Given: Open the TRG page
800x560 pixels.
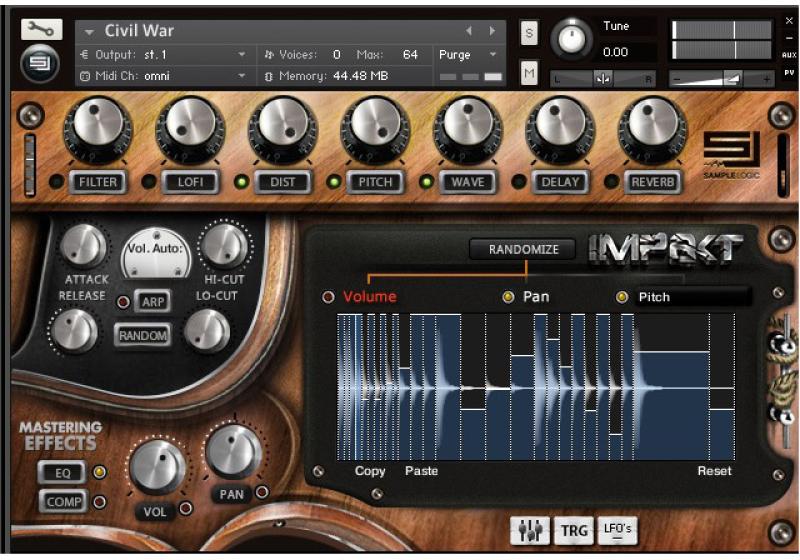Looking at the screenshot, I should 573,531.
